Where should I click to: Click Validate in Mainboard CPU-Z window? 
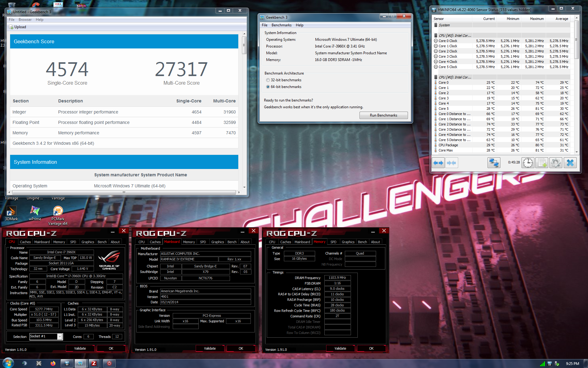[210, 348]
